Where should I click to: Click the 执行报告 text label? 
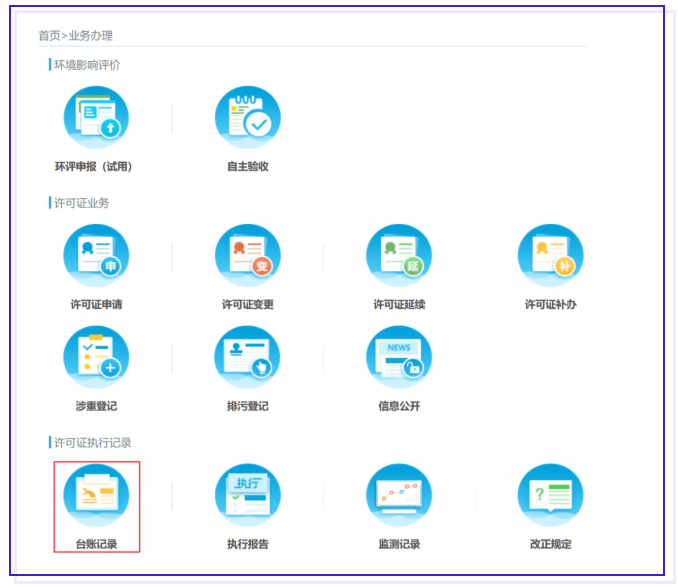pos(248,545)
